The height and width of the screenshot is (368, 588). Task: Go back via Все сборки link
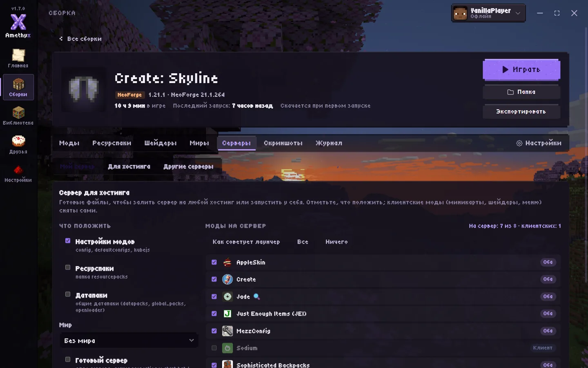pyautogui.click(x=80, y=39)
